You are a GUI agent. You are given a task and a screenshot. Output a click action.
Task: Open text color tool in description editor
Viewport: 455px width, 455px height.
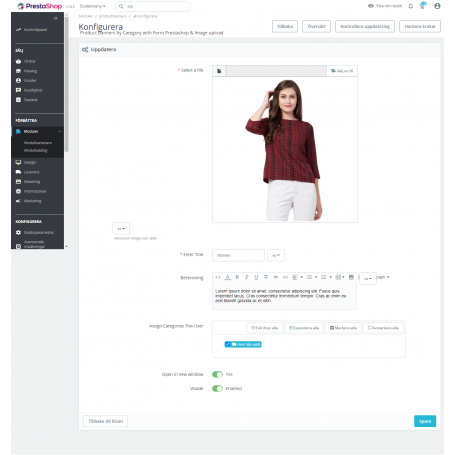coord(228,277)
